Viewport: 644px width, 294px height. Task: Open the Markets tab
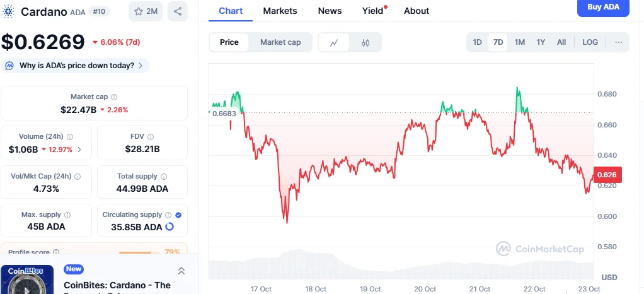click(x=280, y=11)
